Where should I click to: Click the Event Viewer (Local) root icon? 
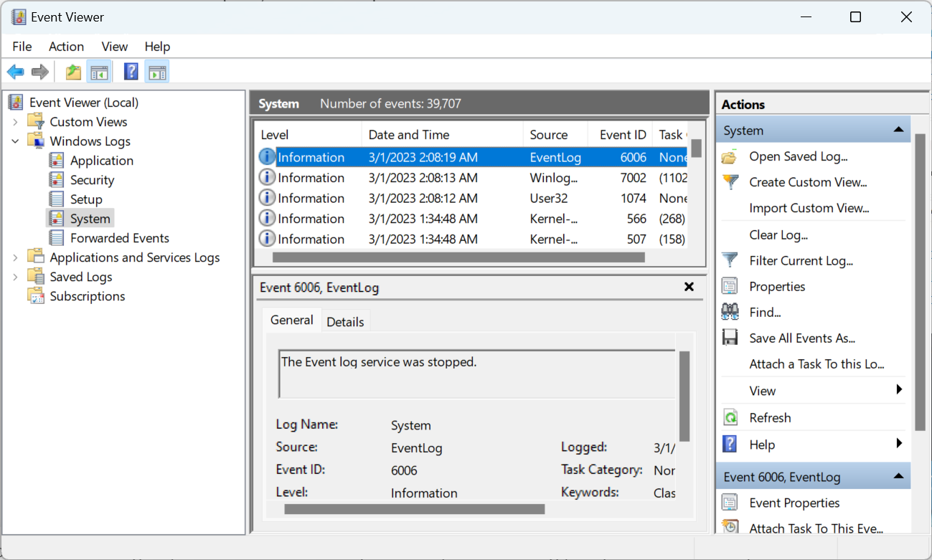pyautogui.click(x=16, y=103)
